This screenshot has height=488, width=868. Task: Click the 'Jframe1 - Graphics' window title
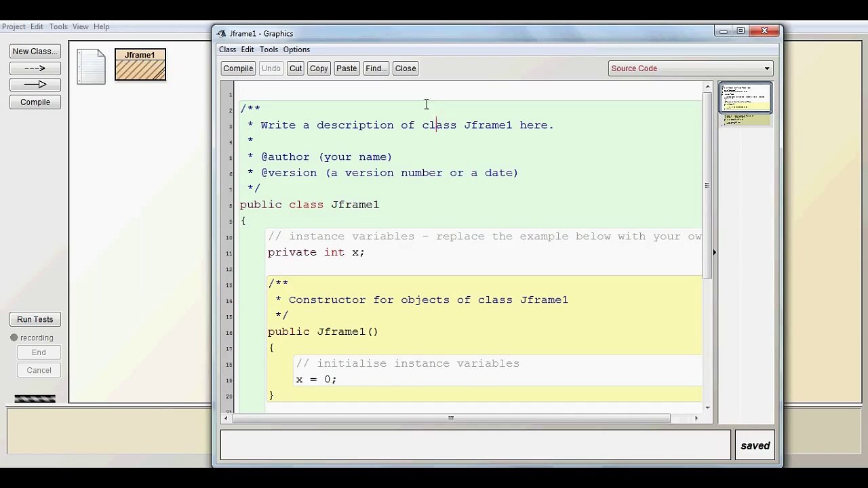[261, 34]
